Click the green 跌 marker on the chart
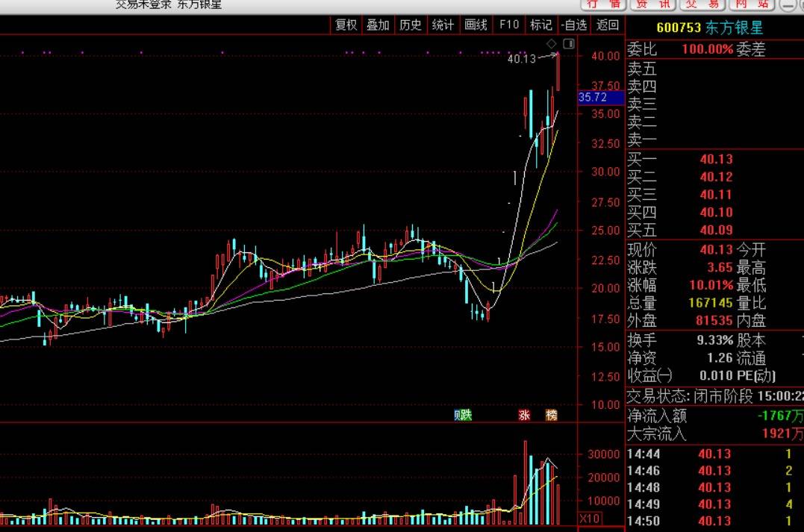The height and width of the screenshot is (532, 804). [x=464, y=416]
